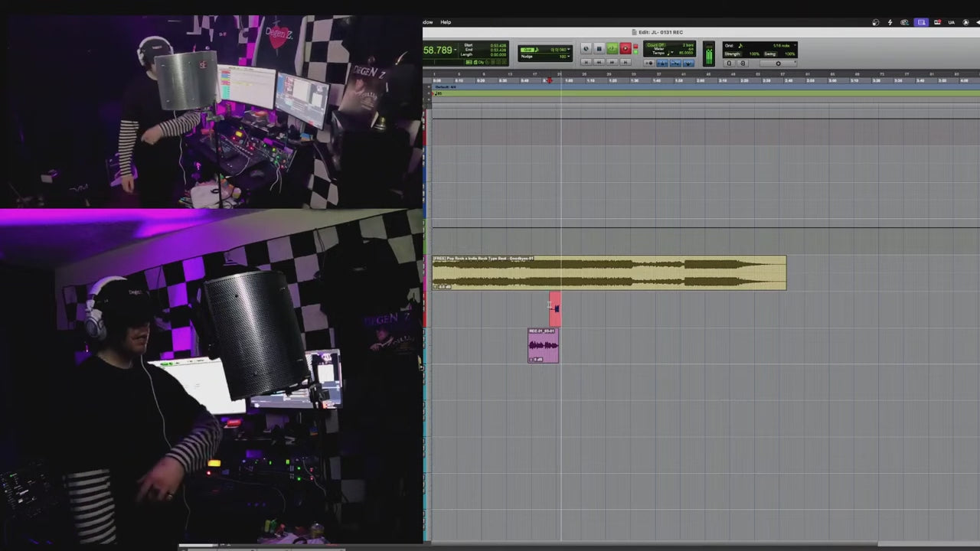Screen dimensions: 980x551
Task: Toggle Count Off in transport display
Action: click(x=656, y=45)
